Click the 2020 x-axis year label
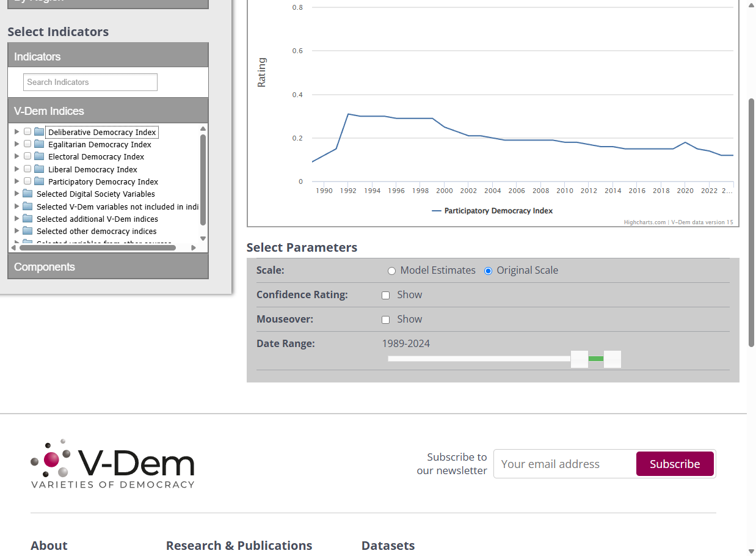Screen dimensions: 756x556 click(x=685, y=191)
